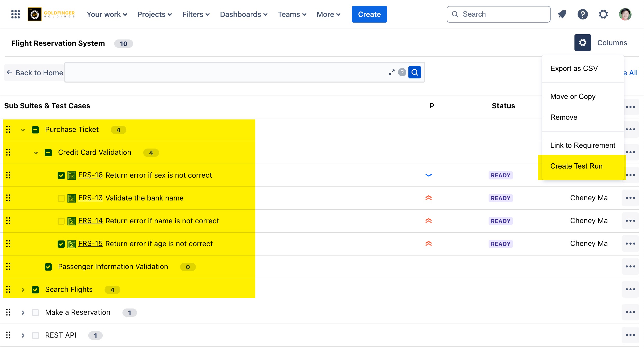Viewport: 644px width, 349px height.
Task: Click the notifications bell icon
Action: tap(562, 14)
